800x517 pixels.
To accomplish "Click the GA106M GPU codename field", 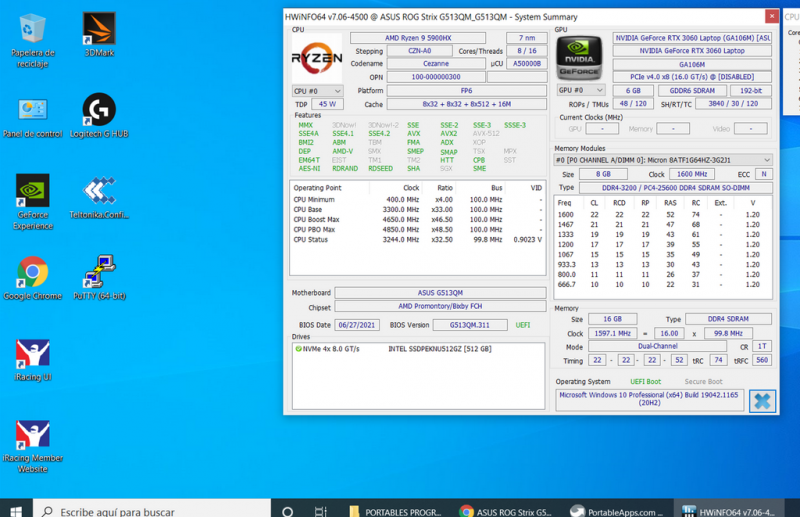I will click(692, 65).
